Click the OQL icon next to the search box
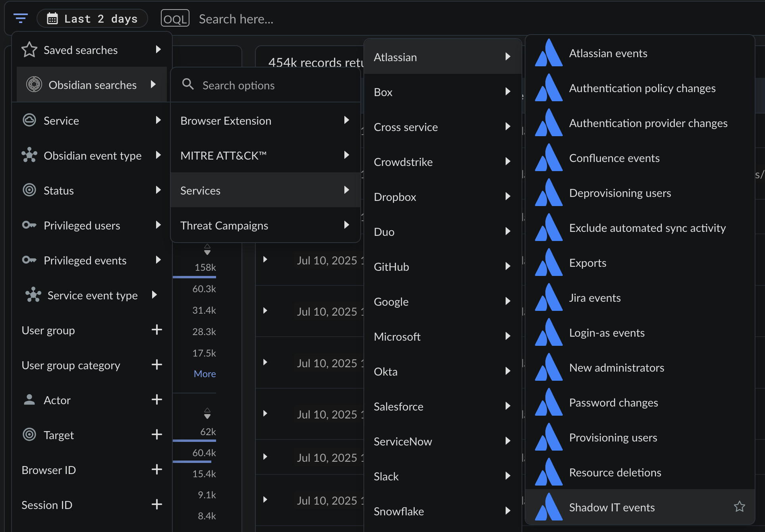 click(175, 19)
